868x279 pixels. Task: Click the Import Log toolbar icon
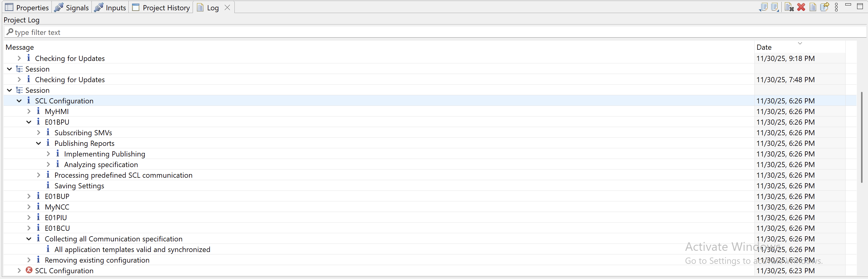click(x=775, y=7)
